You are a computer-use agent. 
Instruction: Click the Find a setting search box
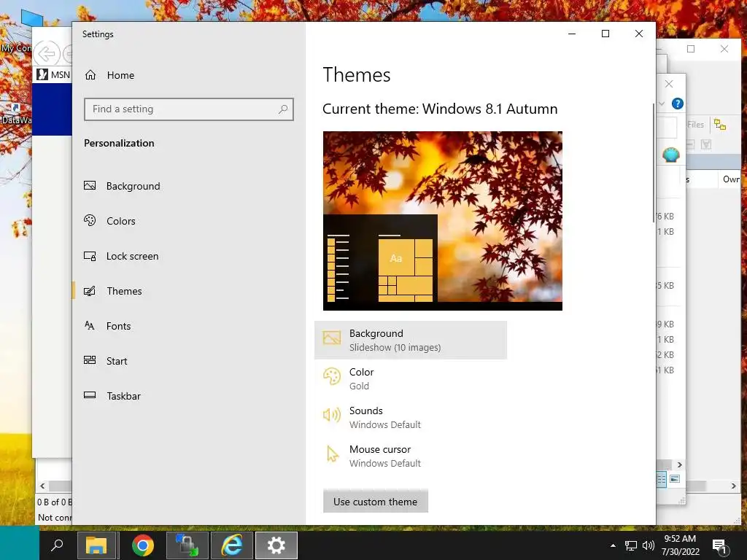tap(189, 109)
